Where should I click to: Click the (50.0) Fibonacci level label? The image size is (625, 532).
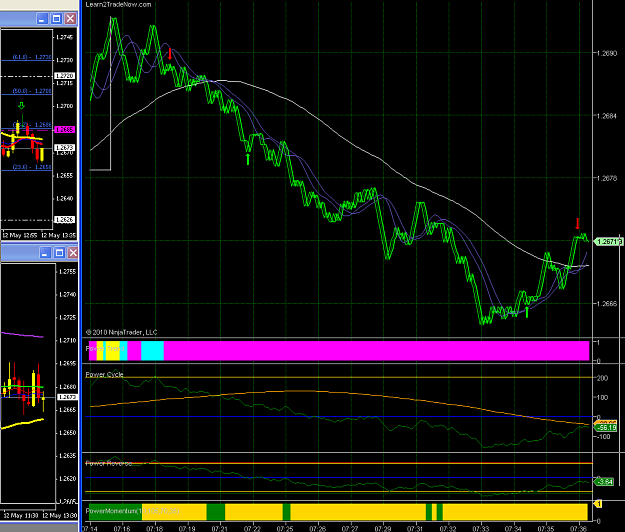[x=32, y=91]
